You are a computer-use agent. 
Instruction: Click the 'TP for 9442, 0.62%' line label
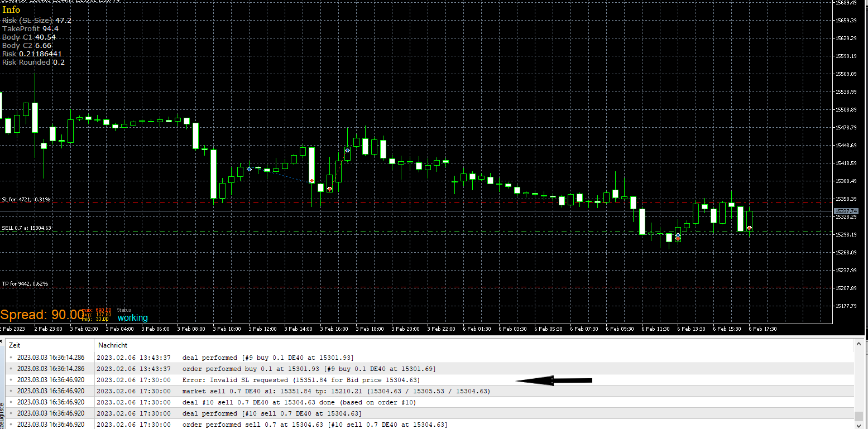[25, 284]
